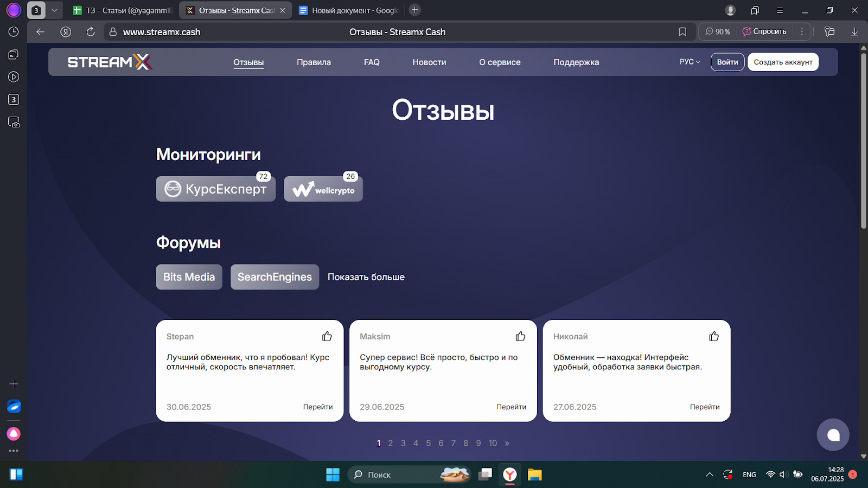Screen dimensions: 868x488
Task: Click Показать больше link
Action: 366,277
